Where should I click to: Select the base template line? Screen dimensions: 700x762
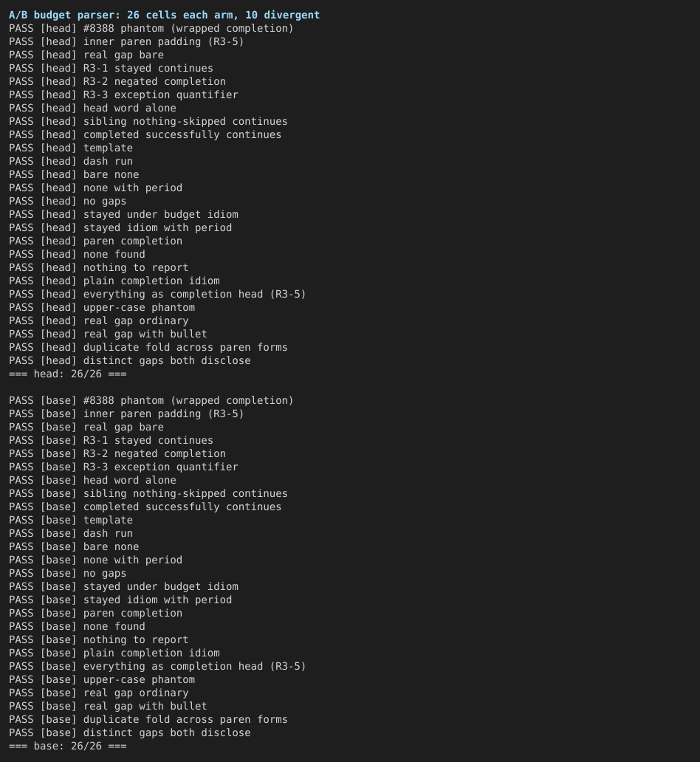pos(70,520)
